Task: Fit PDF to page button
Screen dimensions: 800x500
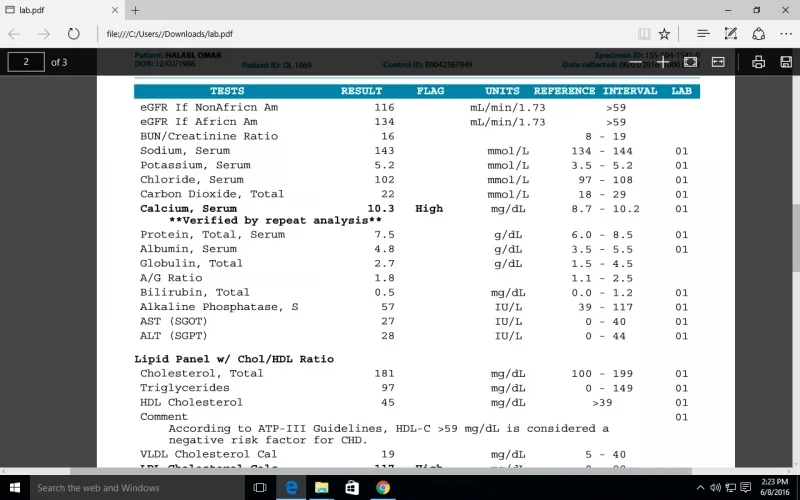Action: (690, 62)
